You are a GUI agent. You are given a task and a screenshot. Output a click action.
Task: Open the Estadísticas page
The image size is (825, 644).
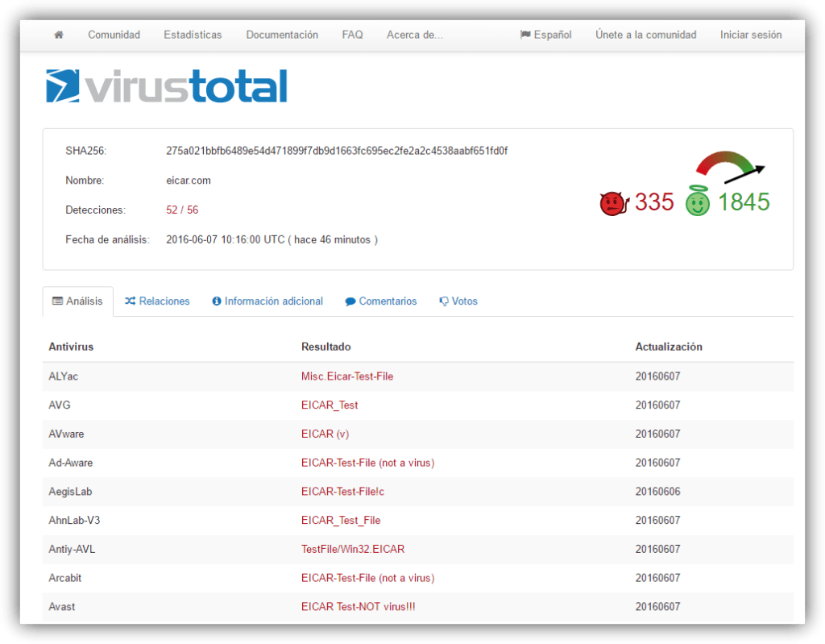(193, 35)
